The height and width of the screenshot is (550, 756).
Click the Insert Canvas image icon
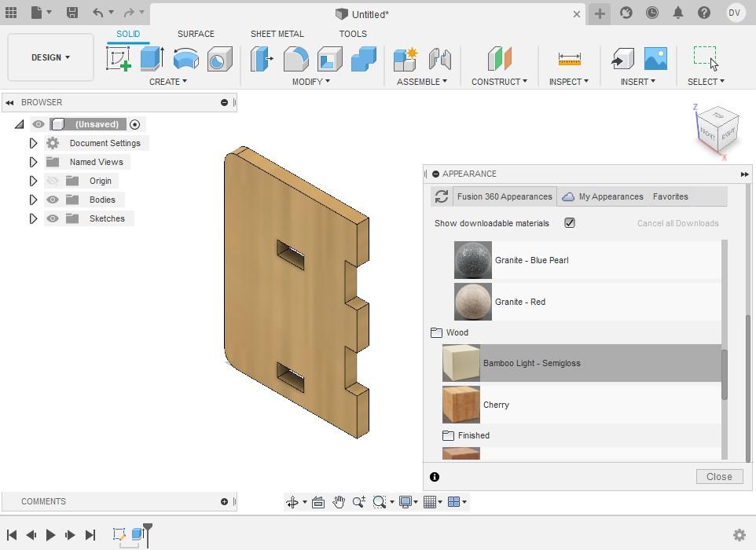pos(655,59)
